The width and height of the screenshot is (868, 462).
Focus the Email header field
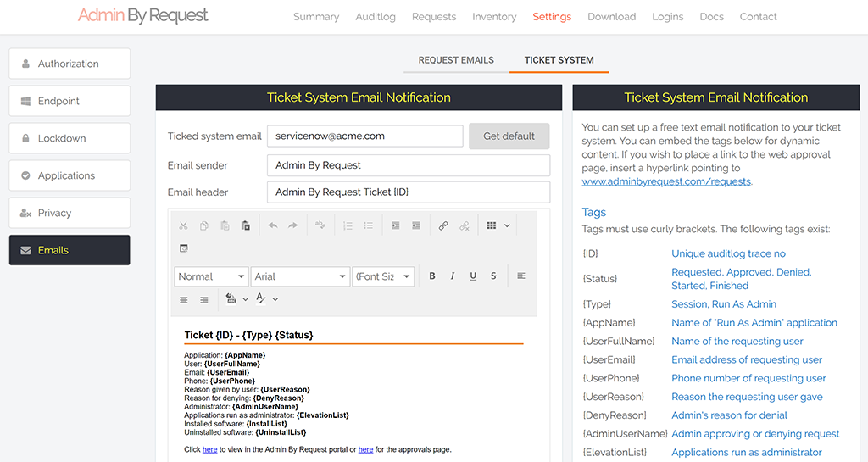click(409, 192)
